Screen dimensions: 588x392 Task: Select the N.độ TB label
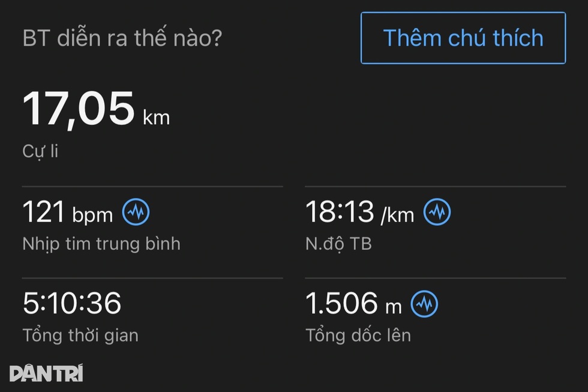pos(338,243)
